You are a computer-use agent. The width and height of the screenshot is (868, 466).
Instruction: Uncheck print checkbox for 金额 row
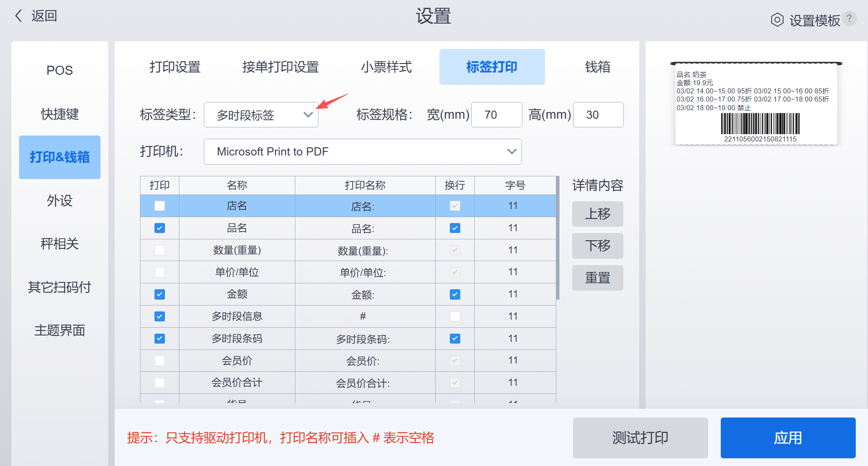pyautogui.click(x=159, y=295)
